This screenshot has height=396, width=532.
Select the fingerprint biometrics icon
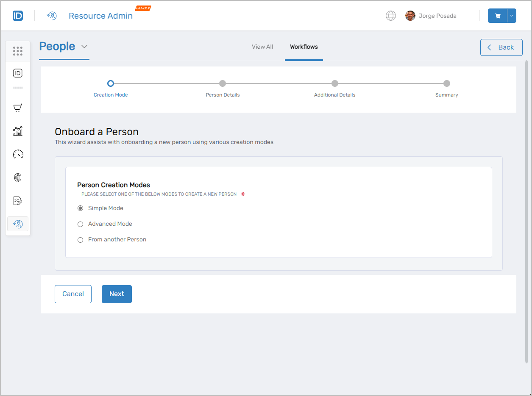[x=17, y=177]
